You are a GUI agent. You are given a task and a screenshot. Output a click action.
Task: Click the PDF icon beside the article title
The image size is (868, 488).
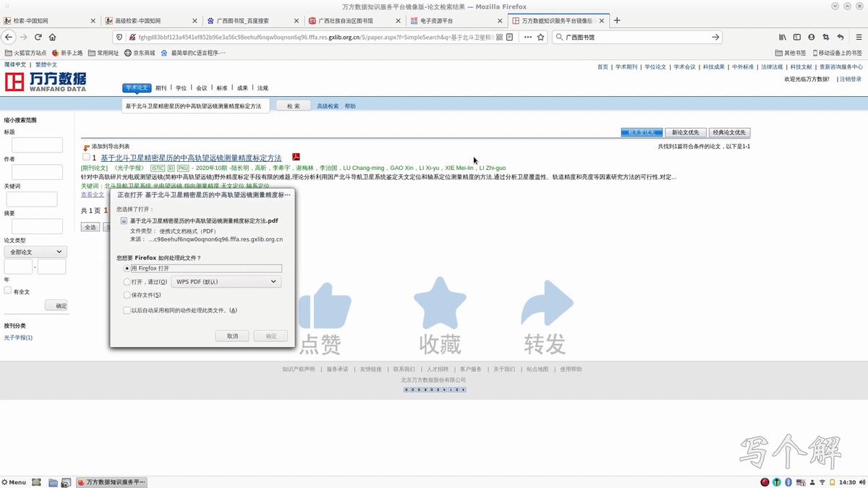click(295, 158)
